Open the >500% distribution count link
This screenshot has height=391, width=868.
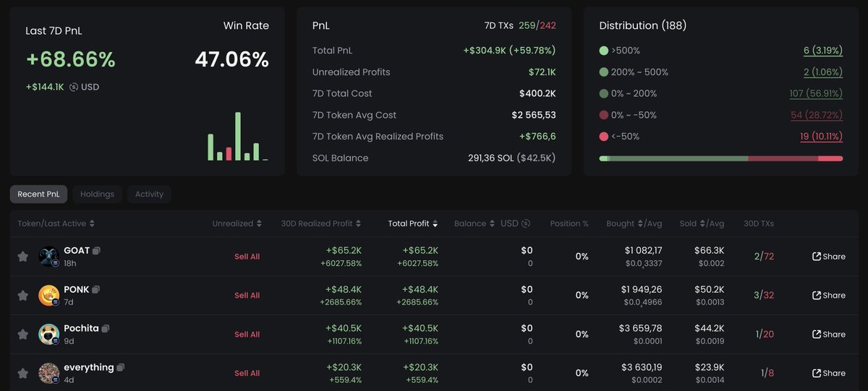(x=822, y=51)
